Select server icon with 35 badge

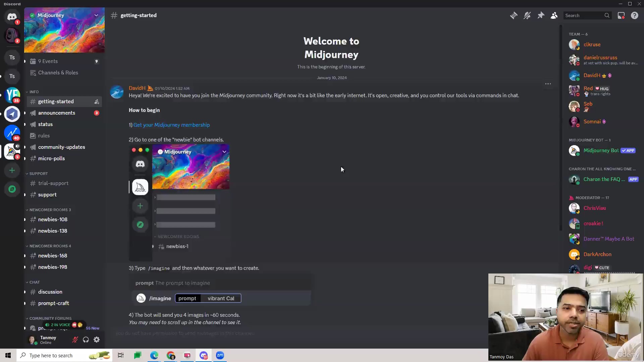pyautogui.click(x=12, y=95)
